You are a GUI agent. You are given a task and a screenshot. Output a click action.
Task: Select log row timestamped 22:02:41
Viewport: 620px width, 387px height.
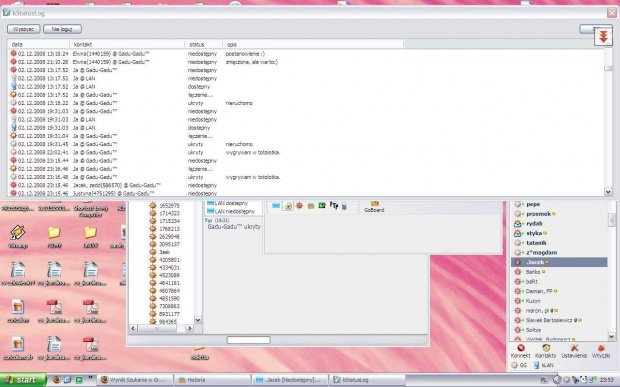point(306,152)
